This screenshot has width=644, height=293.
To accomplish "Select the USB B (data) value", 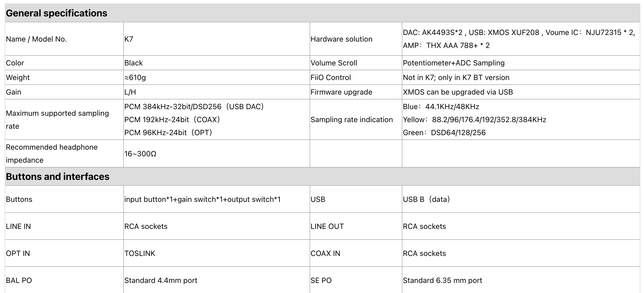I will pyautogui.click(x=426, y=199).
